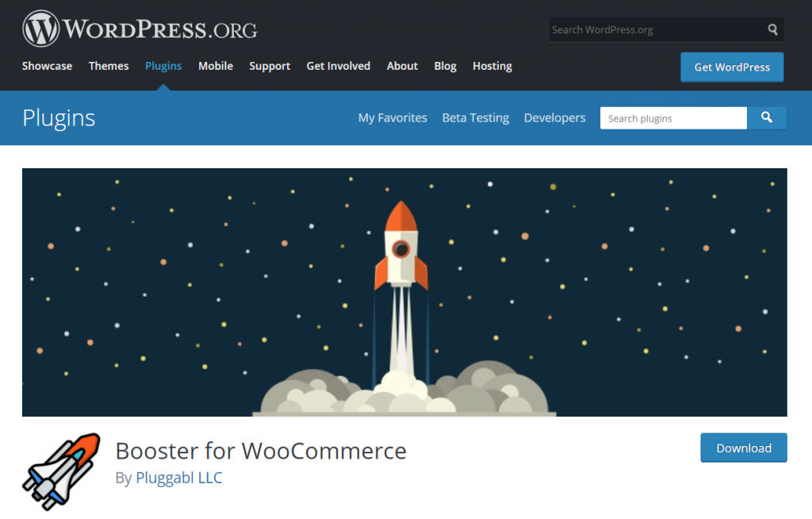The height and width of the screenshot is (519, 812).
Task: Click the Booster space shuttle plugin icon
Action: (x=62, y=472)
